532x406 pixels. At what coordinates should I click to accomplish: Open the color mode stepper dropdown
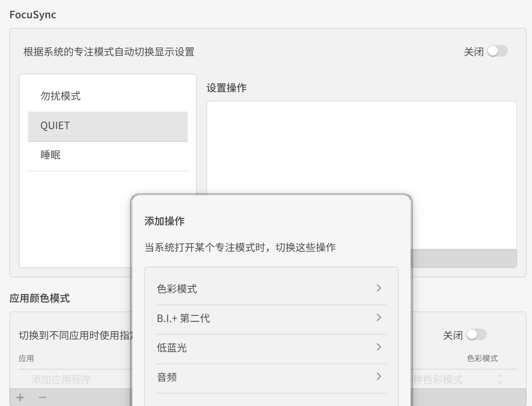pyautogui.click(x=500, y=379)
